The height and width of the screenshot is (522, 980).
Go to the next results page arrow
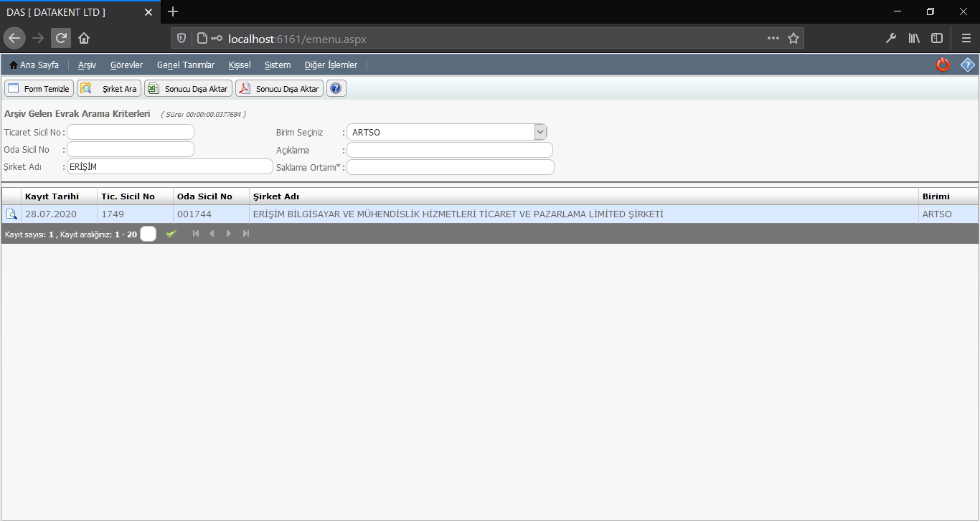coord(229,234)
